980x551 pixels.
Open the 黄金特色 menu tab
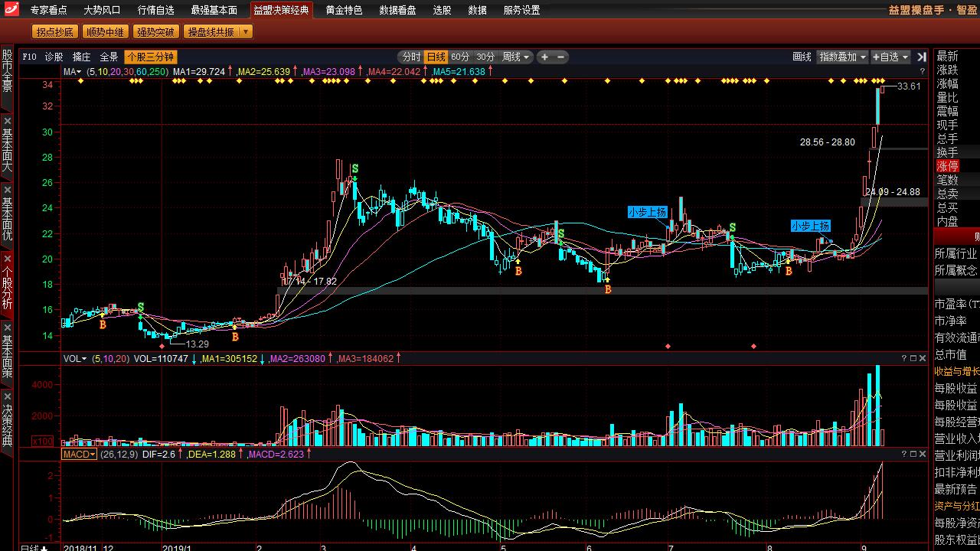point(344,10)
